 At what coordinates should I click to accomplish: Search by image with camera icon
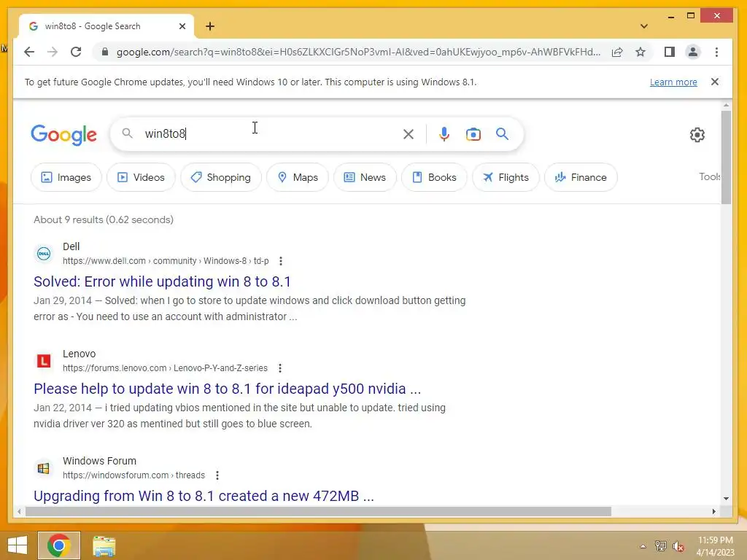point(473,134)
